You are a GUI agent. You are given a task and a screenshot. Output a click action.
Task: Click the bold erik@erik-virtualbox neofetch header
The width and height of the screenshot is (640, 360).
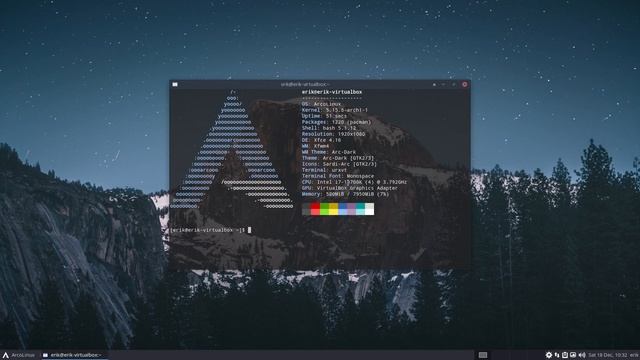pyautogui.click(x=332, y=92)
